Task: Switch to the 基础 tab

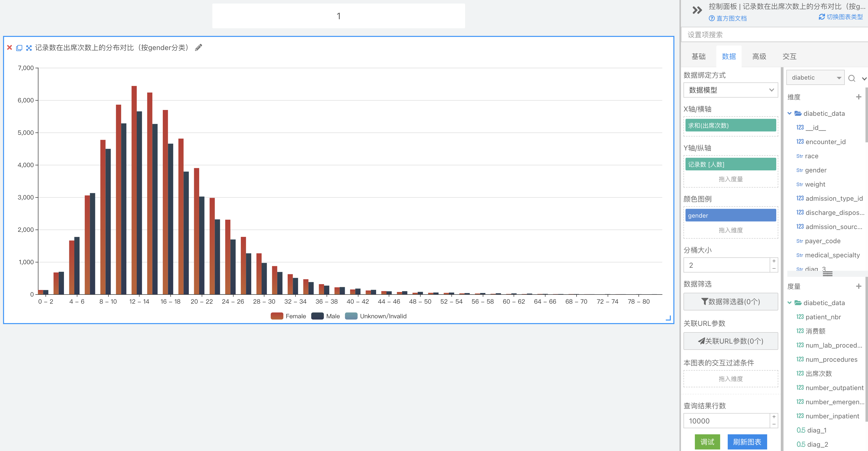Action: pyautogui.click(x=698, y=56)
